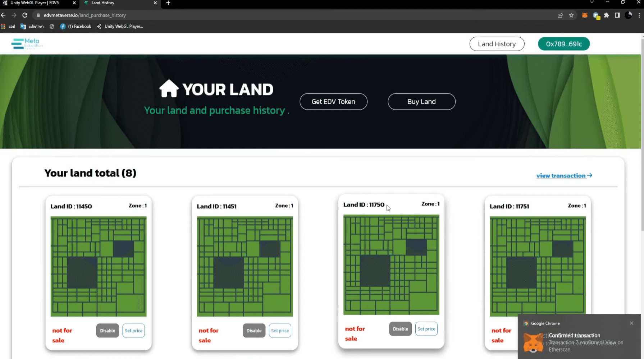Open wallet address 0x789...691c menu

(x=563, y=44)
